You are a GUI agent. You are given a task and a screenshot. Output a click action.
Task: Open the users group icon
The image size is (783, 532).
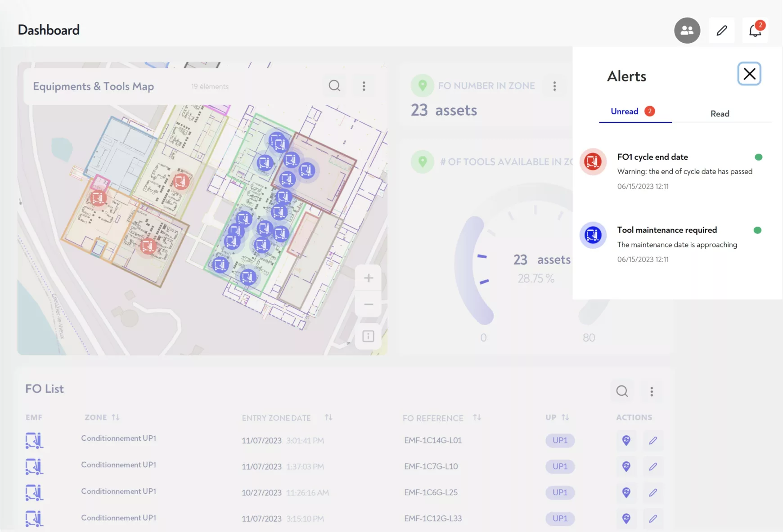[687, 31]
